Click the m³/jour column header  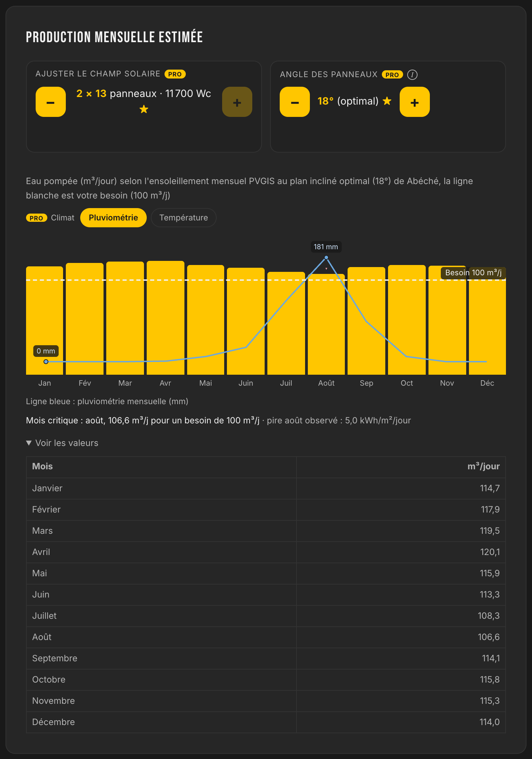pyautogui.click(x=483, y=467)
